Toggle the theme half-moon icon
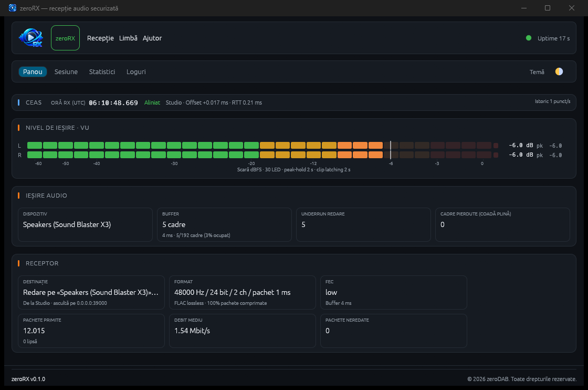Screen dimensions: 588x390 (x=559, y=71)
